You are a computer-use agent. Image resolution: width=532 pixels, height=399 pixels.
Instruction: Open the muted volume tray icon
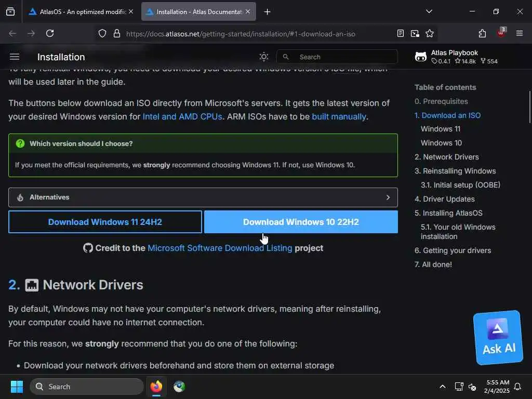[472, 387]
